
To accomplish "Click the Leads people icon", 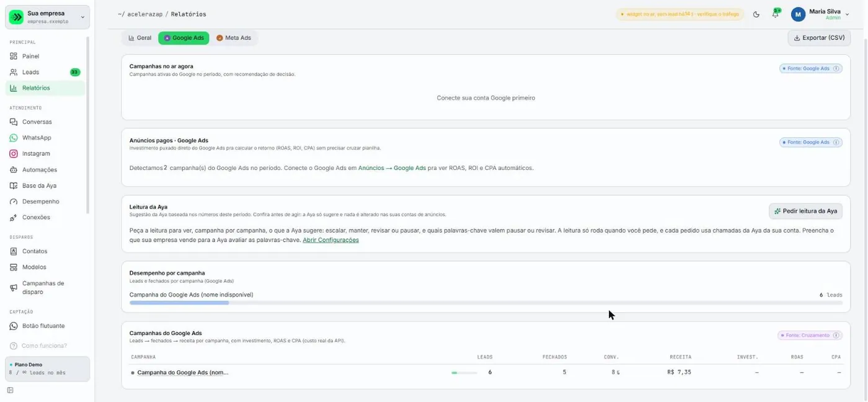I will [x=14, y=72].
